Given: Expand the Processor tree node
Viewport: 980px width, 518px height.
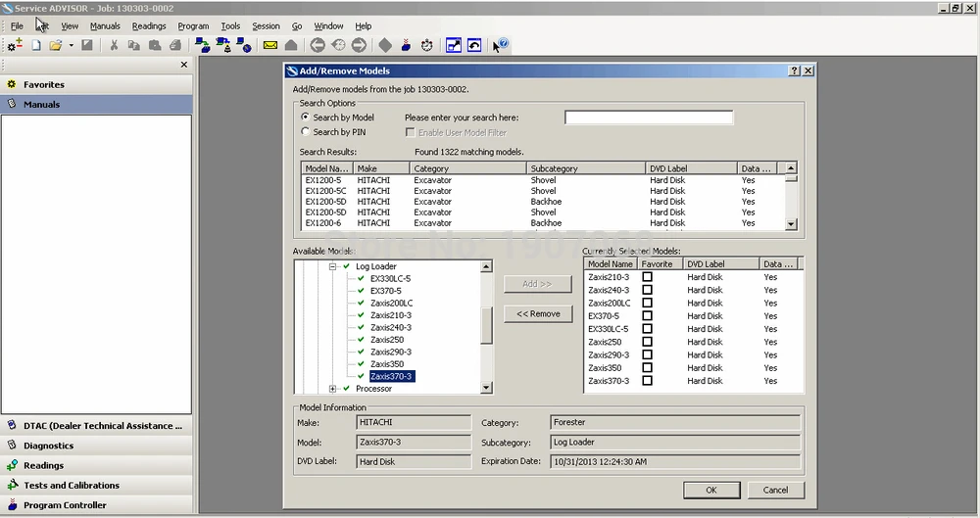Looking at the screenshot, I should (333, 389).
